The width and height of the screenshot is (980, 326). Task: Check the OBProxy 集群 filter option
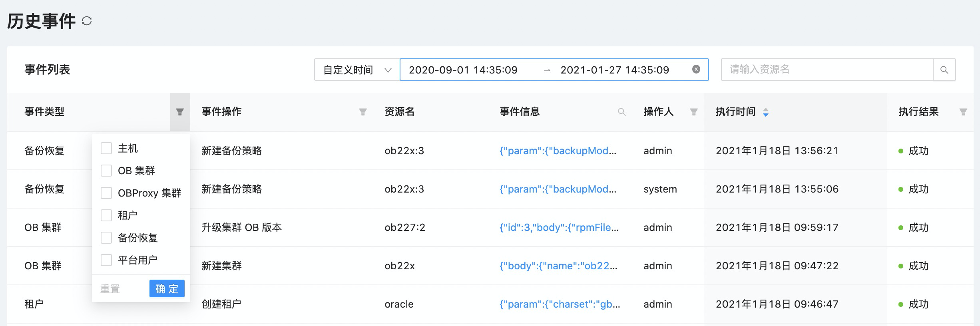106,193
